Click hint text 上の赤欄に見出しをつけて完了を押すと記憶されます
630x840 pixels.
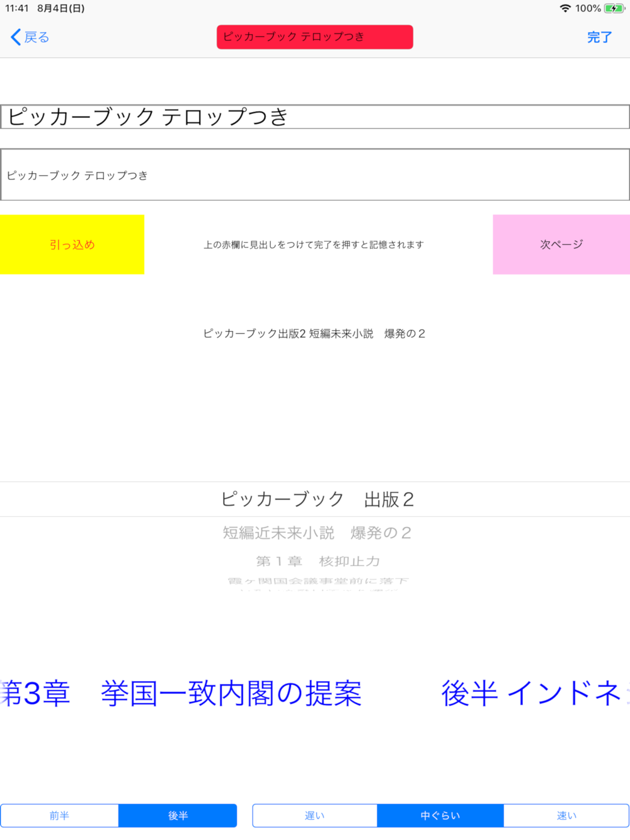(314, 245)
